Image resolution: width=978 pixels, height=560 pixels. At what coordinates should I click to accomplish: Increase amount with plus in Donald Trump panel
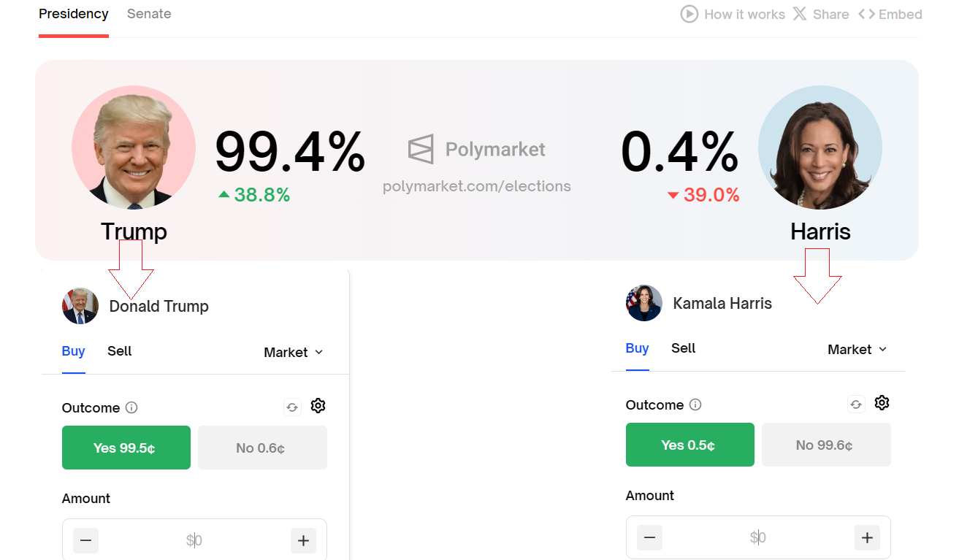[x=303, y=541]
